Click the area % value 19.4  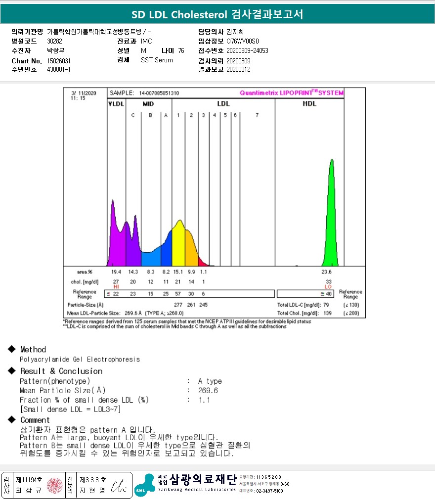pyautogui.click(x=116, y=272)
